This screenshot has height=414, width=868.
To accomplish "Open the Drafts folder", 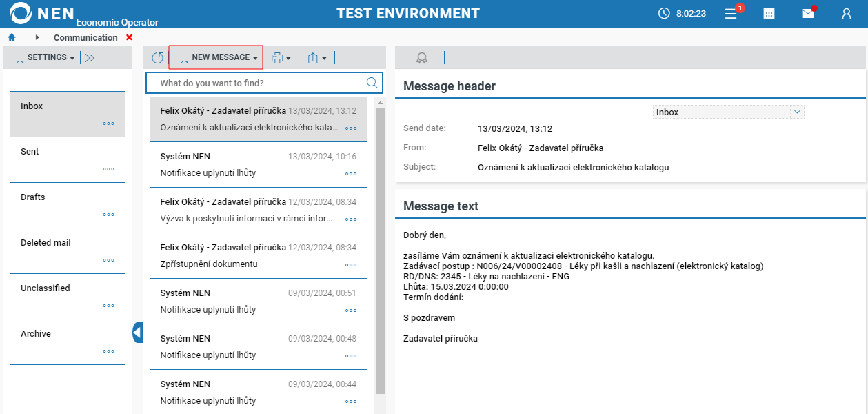I will coord(67,205).
